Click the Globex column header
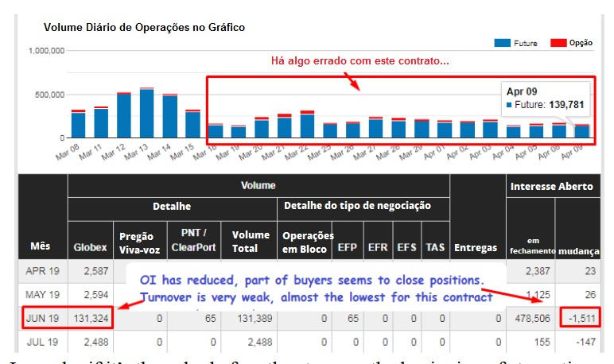This screenshot has width=614, height=364. tap(91, 247)
